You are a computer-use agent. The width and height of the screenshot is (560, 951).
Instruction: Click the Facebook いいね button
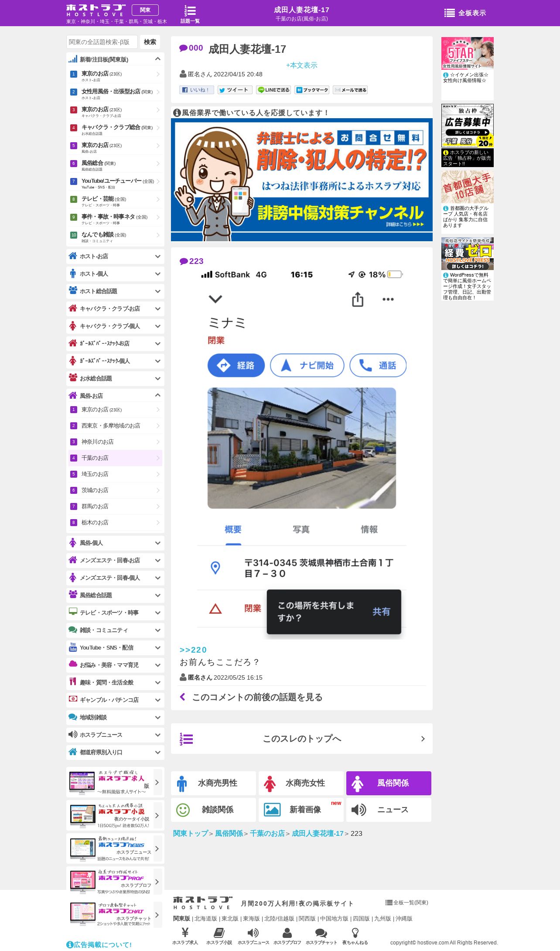pos(197,90)
